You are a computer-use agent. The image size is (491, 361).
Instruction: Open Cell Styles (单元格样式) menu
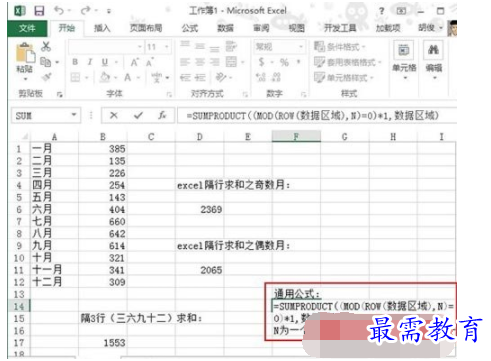(344, 78)
